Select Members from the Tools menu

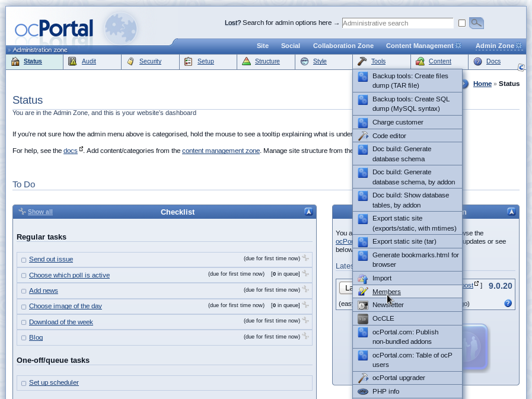point(386,292)
